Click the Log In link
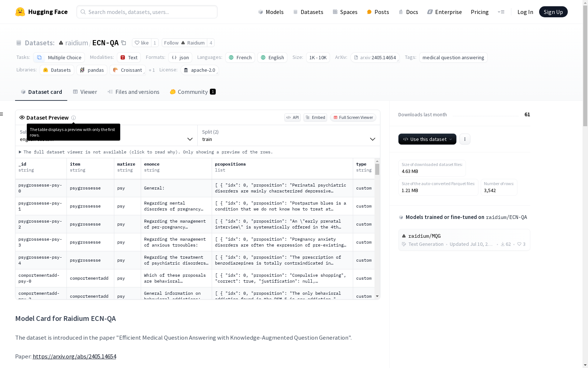 pos(525,12)
